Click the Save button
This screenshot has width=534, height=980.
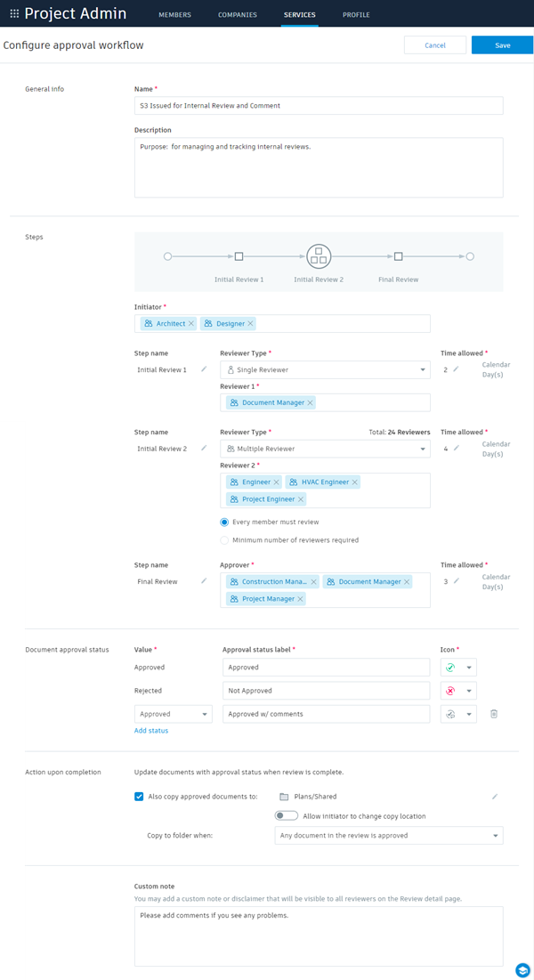tap(501, 45)
